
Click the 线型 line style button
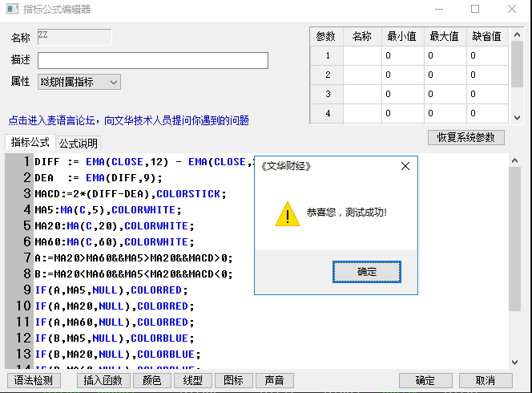tap(191, 380)
